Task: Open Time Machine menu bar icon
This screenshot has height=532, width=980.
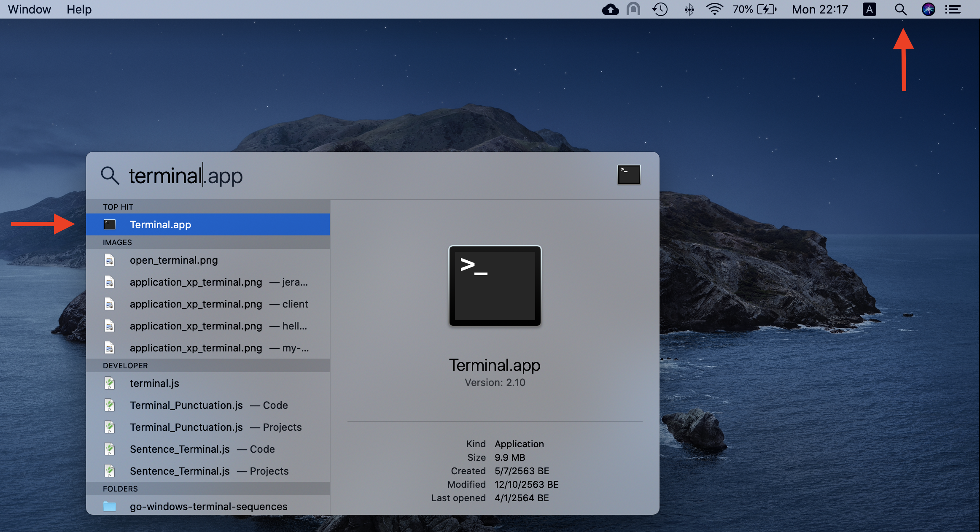Action: [x=660, y=9]
